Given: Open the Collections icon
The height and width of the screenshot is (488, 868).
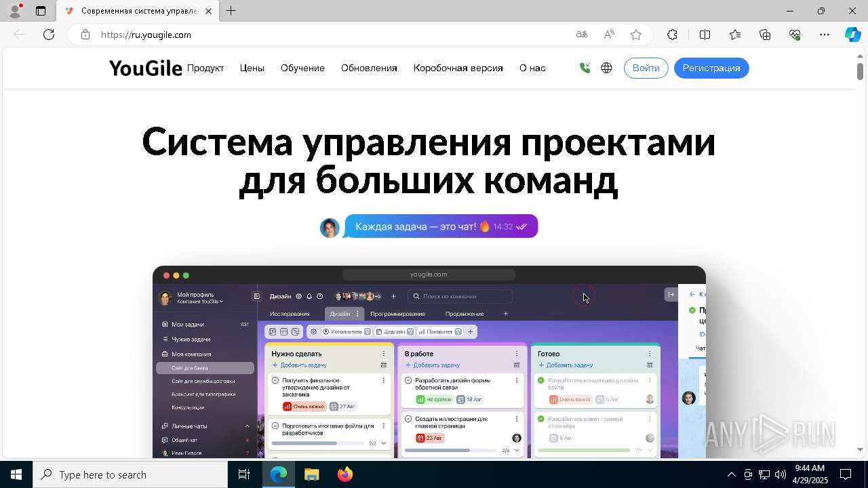Looking at the screenshot, I should 765,35.
